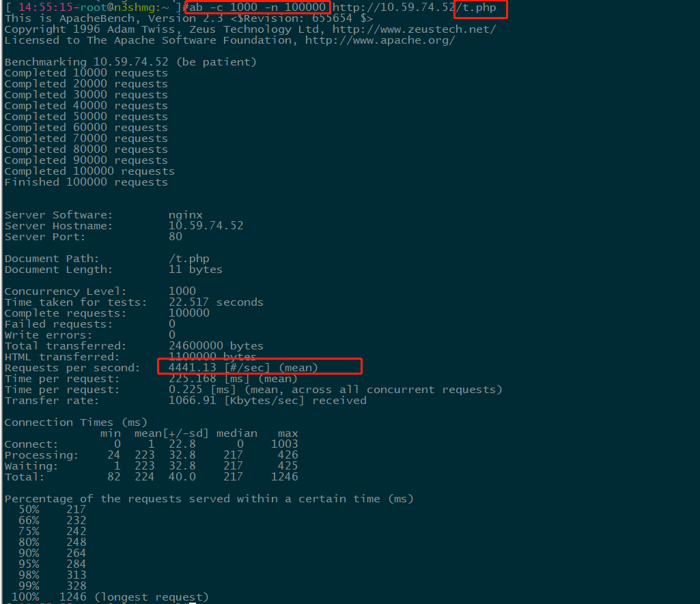Click the '225.168 [ms] (mean)' value
Image resolution: width=700 pixels, height=604 pixels.
point(233,379)
